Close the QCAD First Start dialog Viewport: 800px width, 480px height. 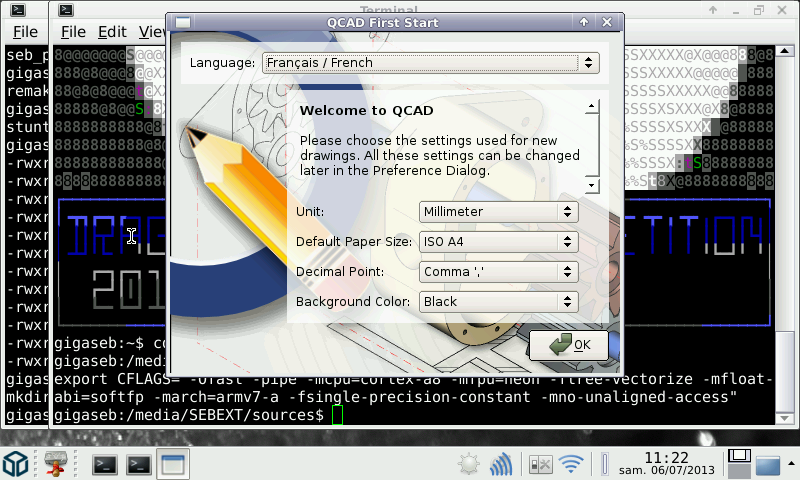(x=607, y=22)
